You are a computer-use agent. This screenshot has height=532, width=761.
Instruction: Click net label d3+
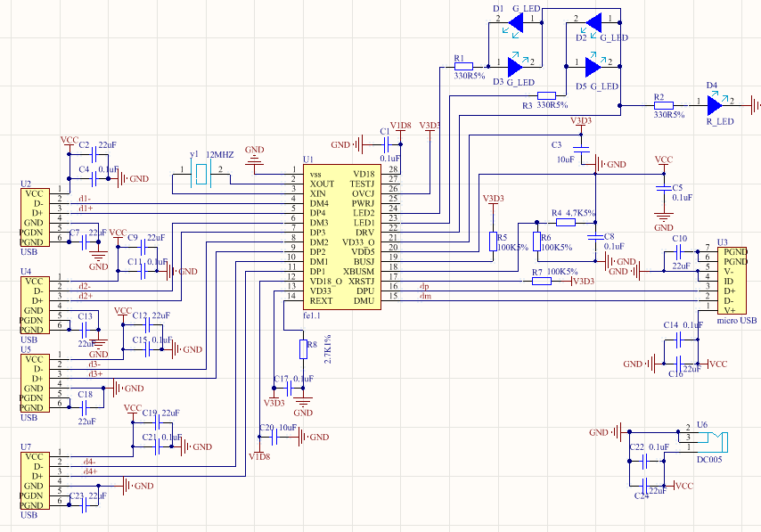(95, 373)
